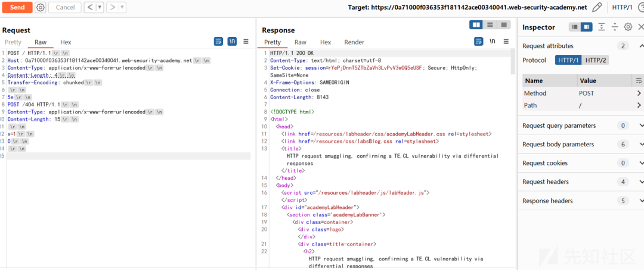Image resolution: width=644 pixels, height=270 pixels.
Task: Go back to the previous request in history
Action: click(90, 7)
